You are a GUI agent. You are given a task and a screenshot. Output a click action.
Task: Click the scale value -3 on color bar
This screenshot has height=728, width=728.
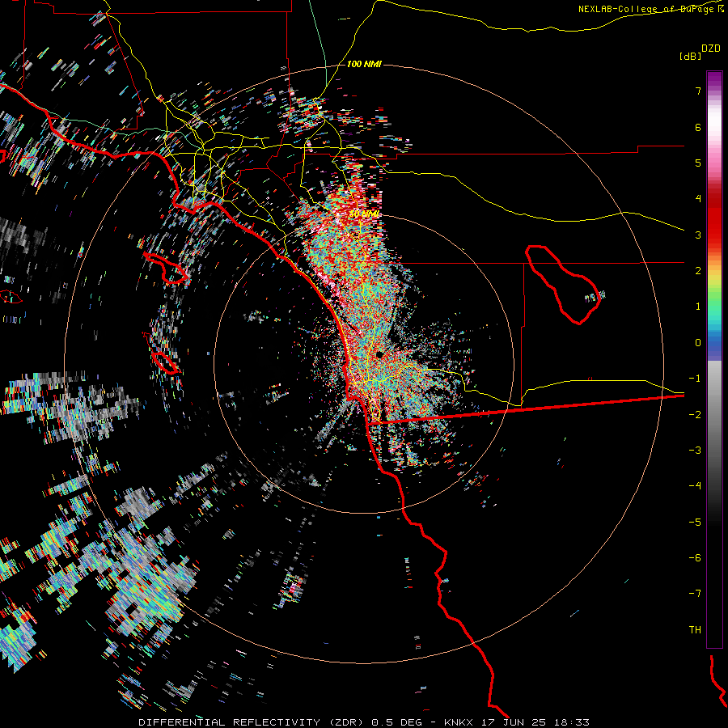695,451
